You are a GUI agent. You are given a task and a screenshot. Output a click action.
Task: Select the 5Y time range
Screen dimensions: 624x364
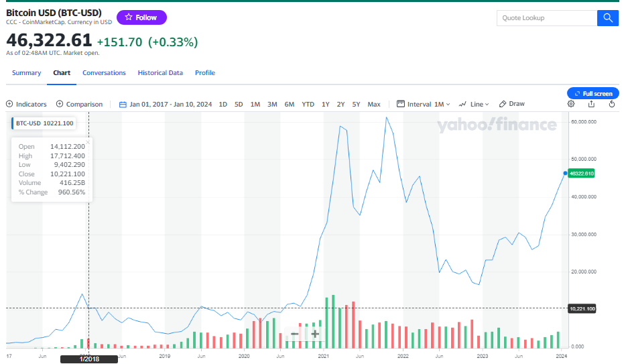(x=356, y=104)
